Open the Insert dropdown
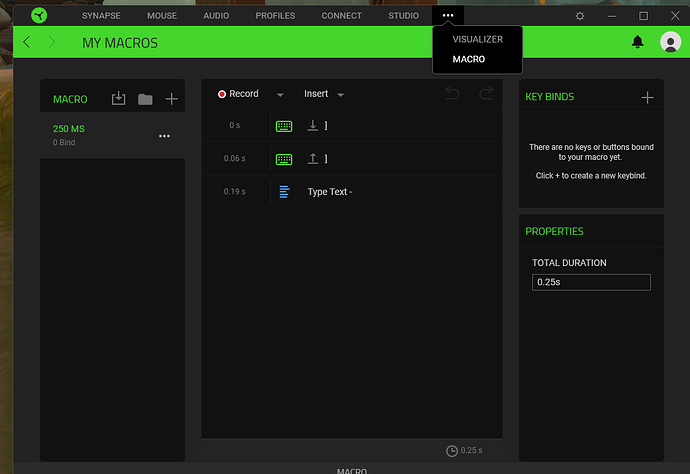The height and width of the screenshot is (474, 690). (x=324, y=94)
